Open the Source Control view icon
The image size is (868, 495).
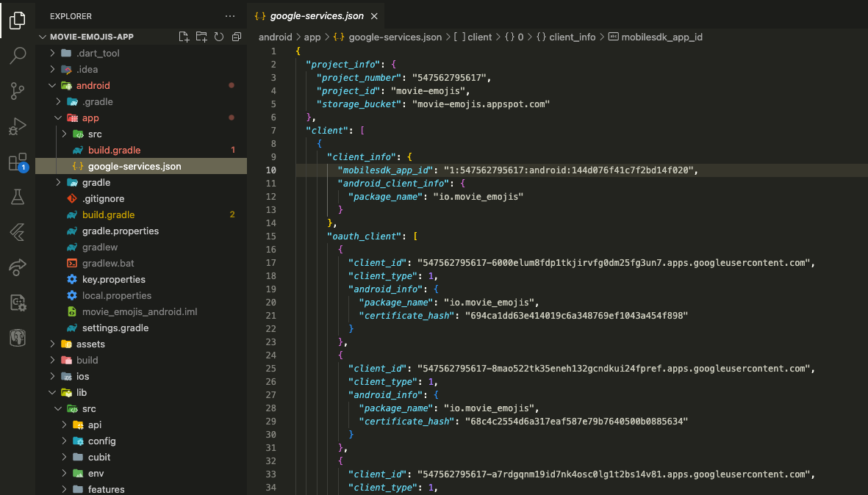17,91
